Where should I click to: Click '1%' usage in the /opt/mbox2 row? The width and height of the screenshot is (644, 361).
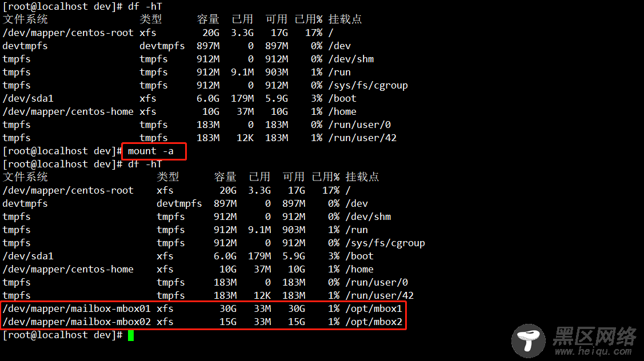tap(334, 322)
